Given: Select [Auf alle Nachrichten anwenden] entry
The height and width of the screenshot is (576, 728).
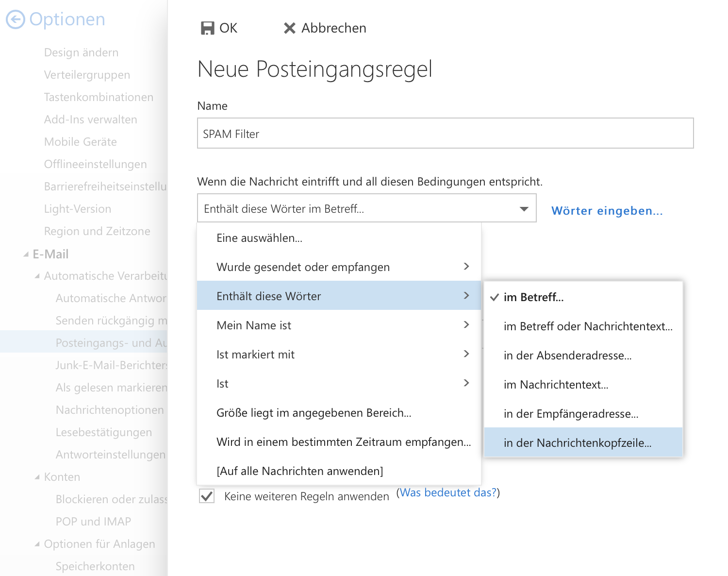Looking at the screenshot, I should tap(339, 471).
